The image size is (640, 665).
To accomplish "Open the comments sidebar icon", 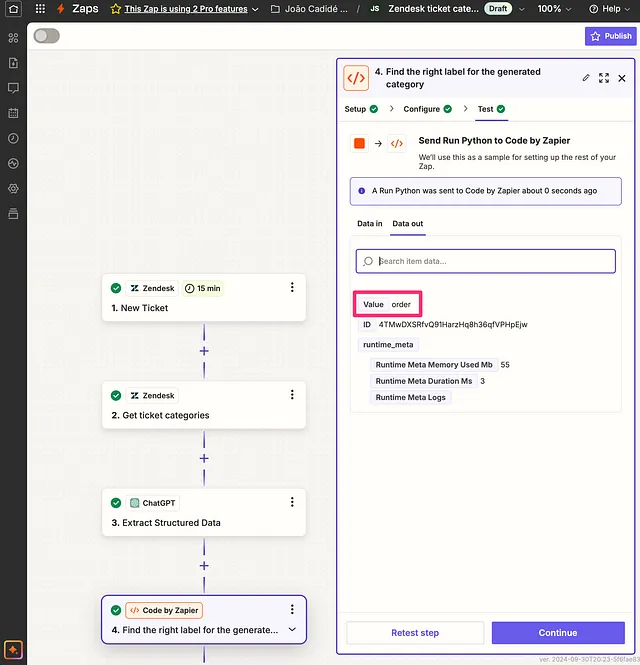I will pos(13,88).
